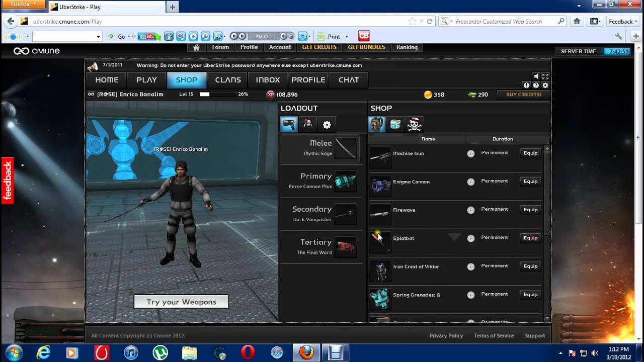
Task: Click the GET BUNDLES link
Action: pos(366,47)
